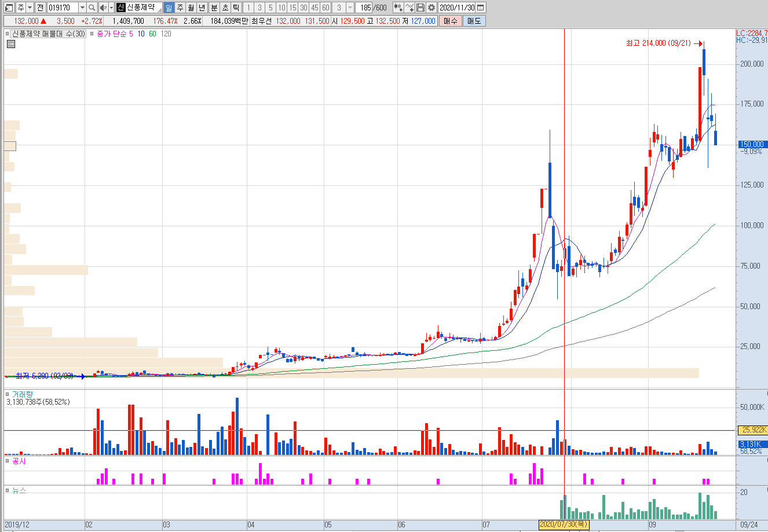Open the 주 market type dropdown arrow
Screen dimensions: 768x532
point(30,8)
